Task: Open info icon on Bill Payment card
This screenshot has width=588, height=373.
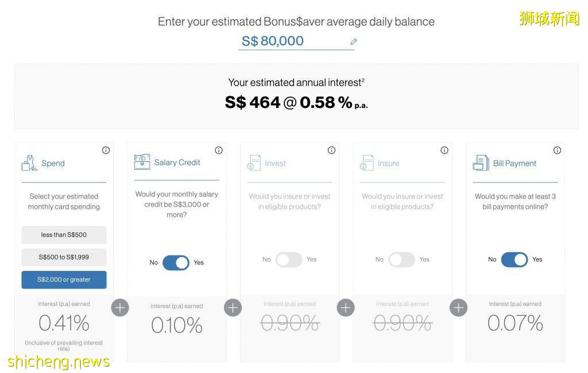Action: pyautogui.click(x=557, y=150)
